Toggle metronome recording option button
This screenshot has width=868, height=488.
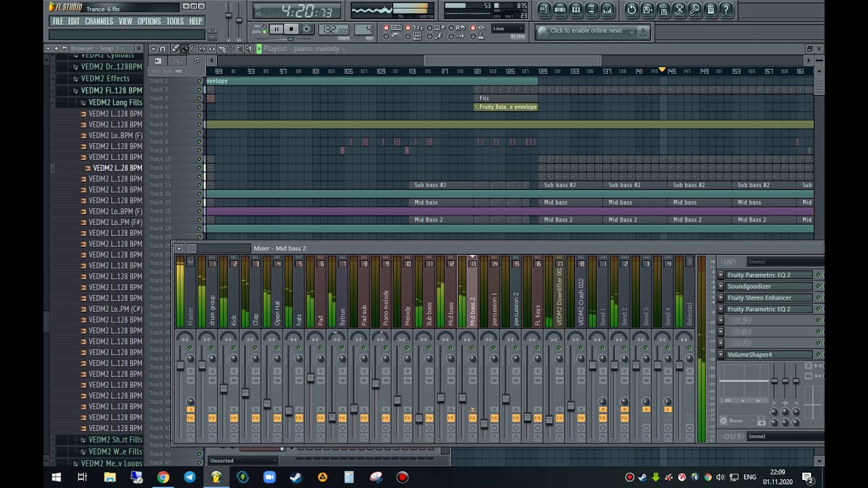(x=386, y=37)
